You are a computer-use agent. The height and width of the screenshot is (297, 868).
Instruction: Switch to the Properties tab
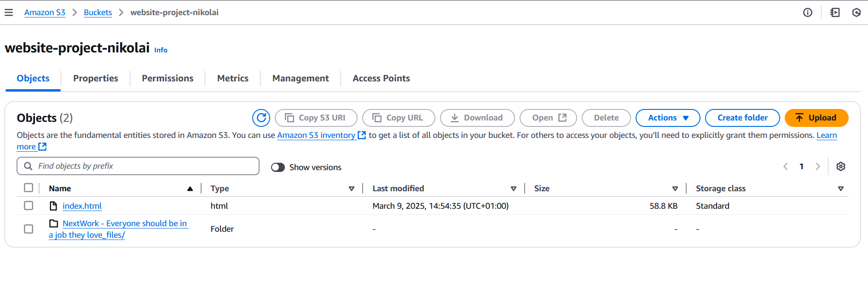pos(96,78)
